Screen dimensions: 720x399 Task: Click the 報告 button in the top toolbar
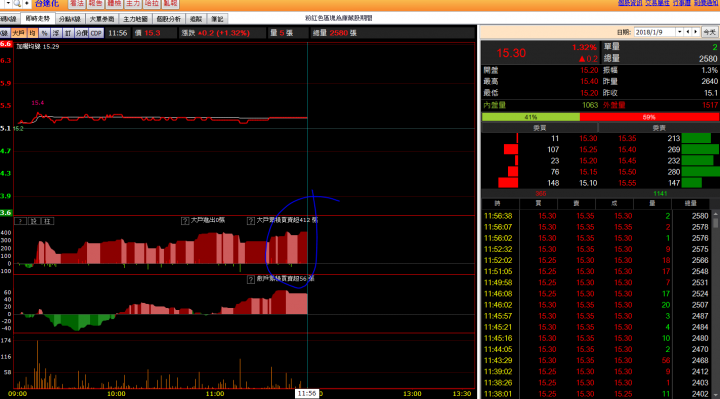[96, 4]
